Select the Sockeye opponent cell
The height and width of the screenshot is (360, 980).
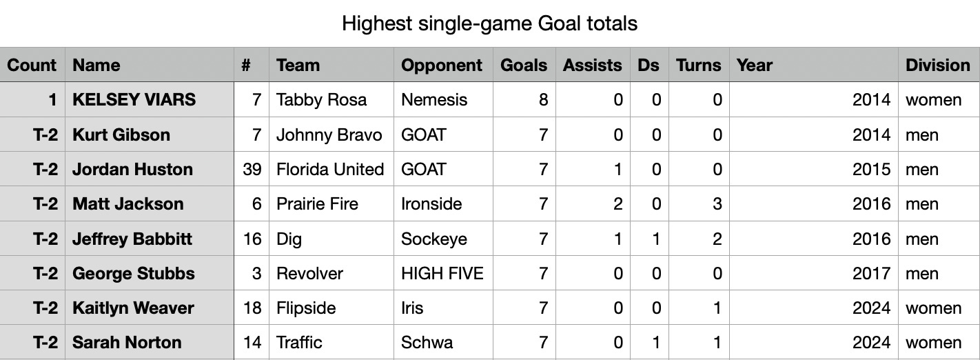pos(443,239)
